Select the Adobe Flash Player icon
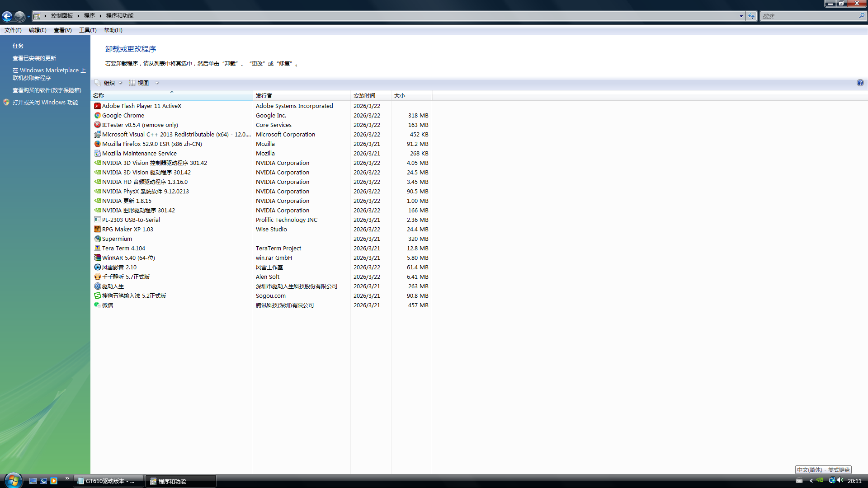This screenshot has height=488, width=868. [97, 106]
